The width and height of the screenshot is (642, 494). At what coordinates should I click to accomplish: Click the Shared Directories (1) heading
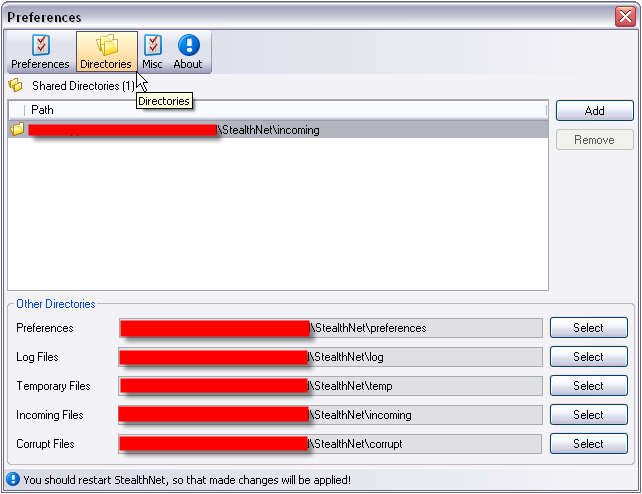83,86
